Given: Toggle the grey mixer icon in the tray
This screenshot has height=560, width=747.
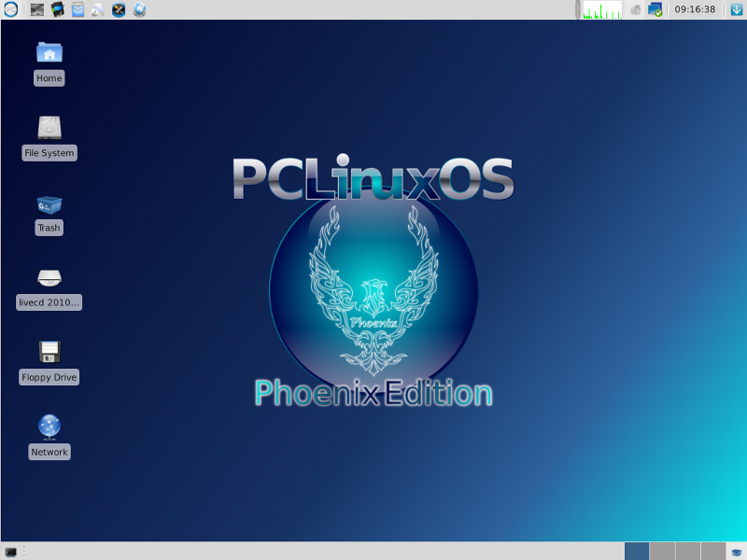Looking at the screenshot, I should pos(635,10).
